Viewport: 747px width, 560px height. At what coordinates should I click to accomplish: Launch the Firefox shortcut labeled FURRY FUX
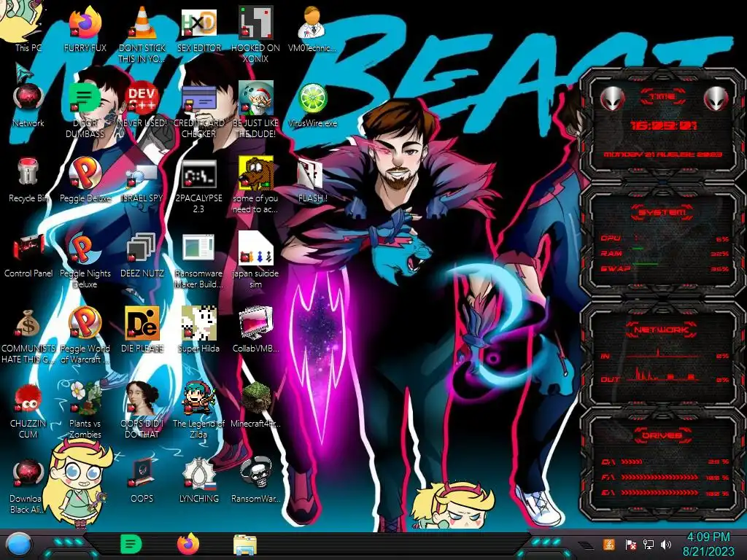85,26
